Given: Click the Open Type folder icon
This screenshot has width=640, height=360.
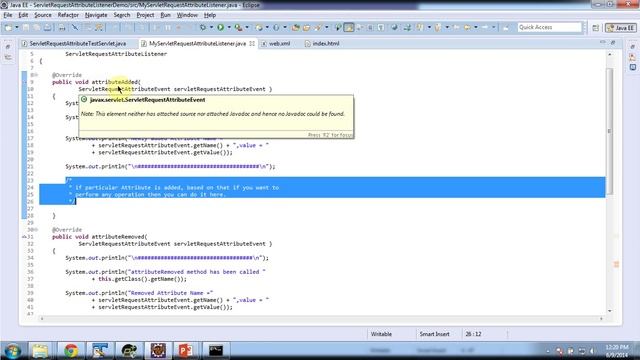Looking at the screenshot, I should [296, 27].
